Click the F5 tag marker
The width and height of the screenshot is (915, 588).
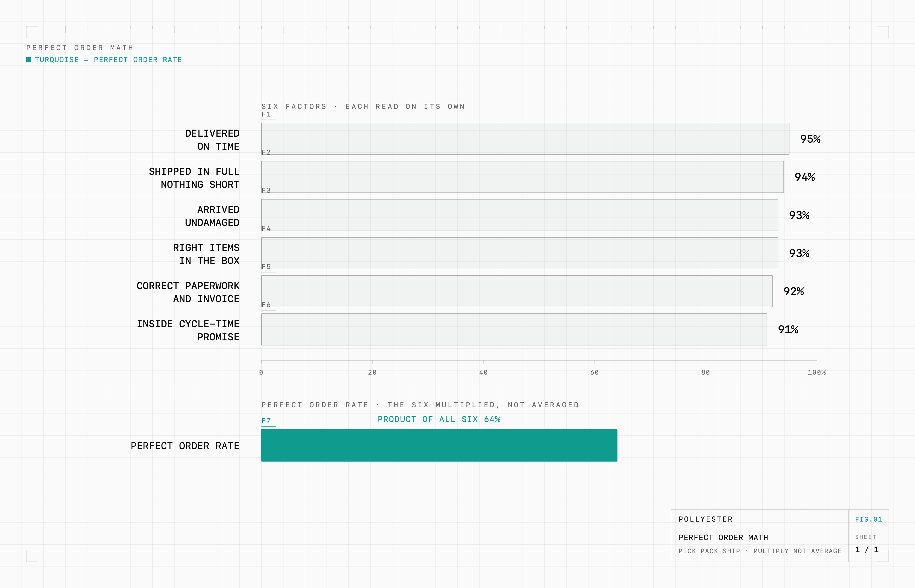click(x=267, y=267)
